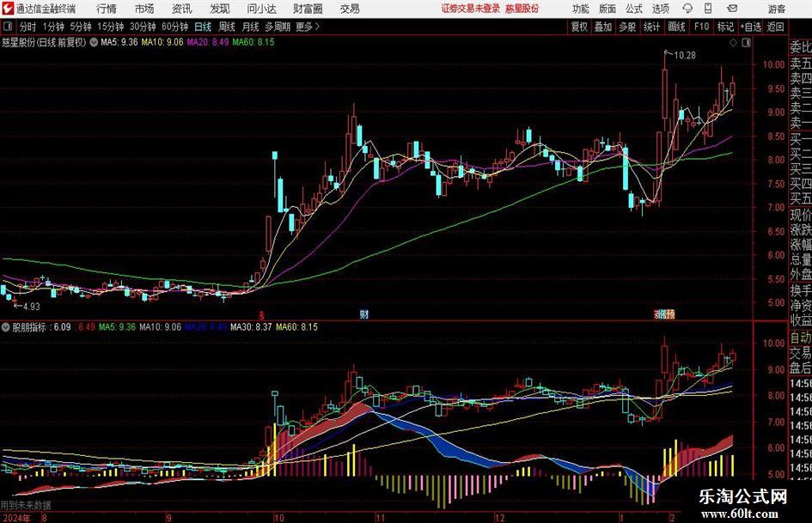Viewport: 812px width, 523px height.
Task: Expand 更多 period options
Action: click(x=308, y=27)
